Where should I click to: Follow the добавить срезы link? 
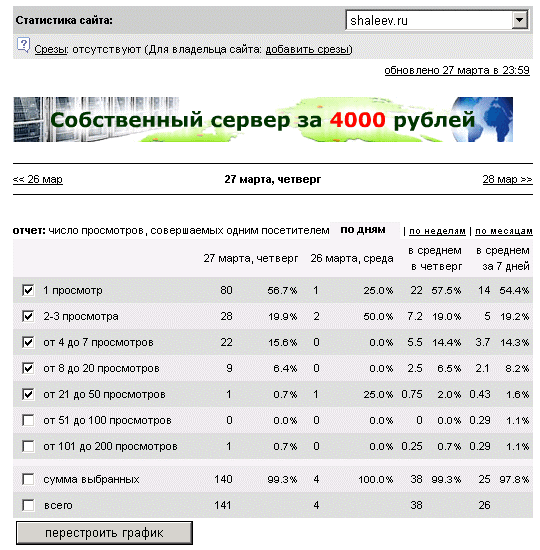[x=307, y=49]
